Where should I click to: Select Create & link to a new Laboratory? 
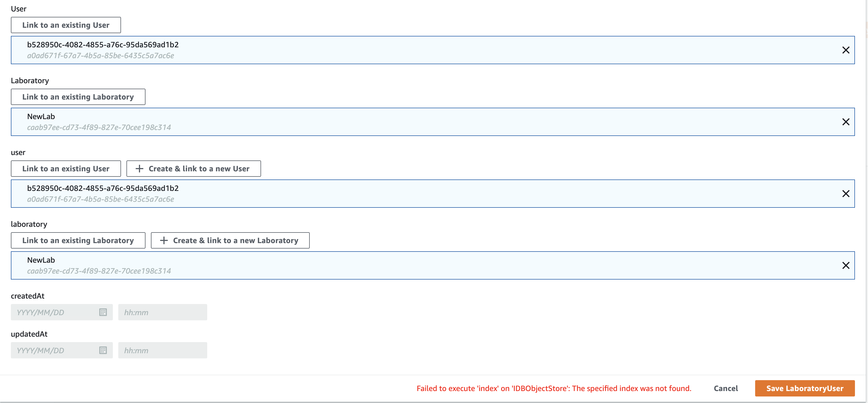pos(230,240)
